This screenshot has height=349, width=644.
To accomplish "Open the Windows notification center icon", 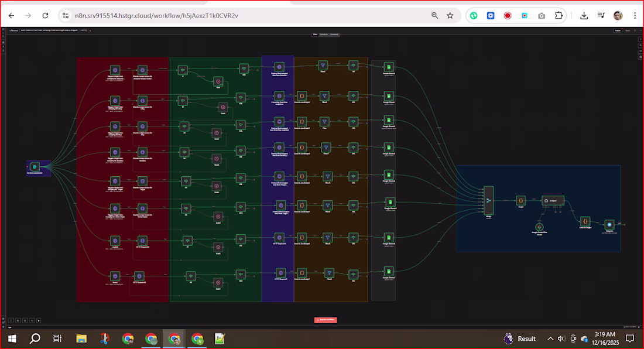I will coord(629,338).
